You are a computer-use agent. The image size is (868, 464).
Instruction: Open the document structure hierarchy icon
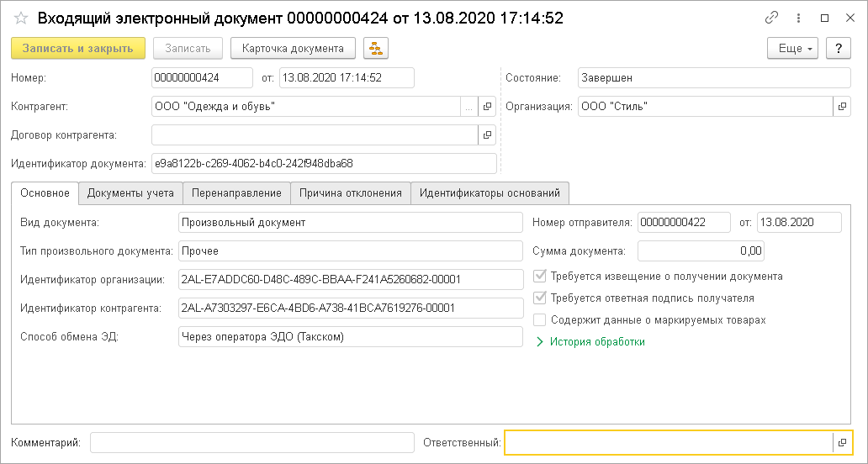375,49
